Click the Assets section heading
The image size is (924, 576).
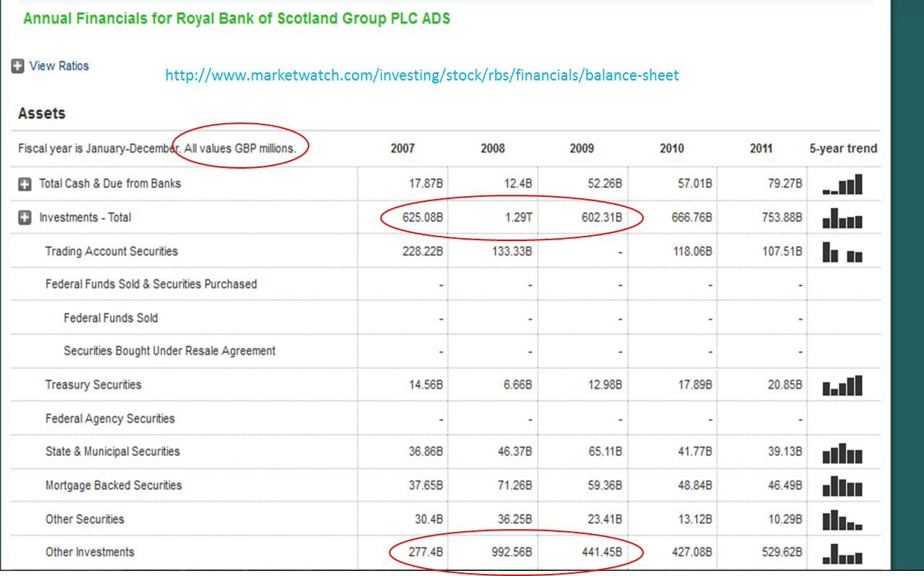tap(42, 114)
